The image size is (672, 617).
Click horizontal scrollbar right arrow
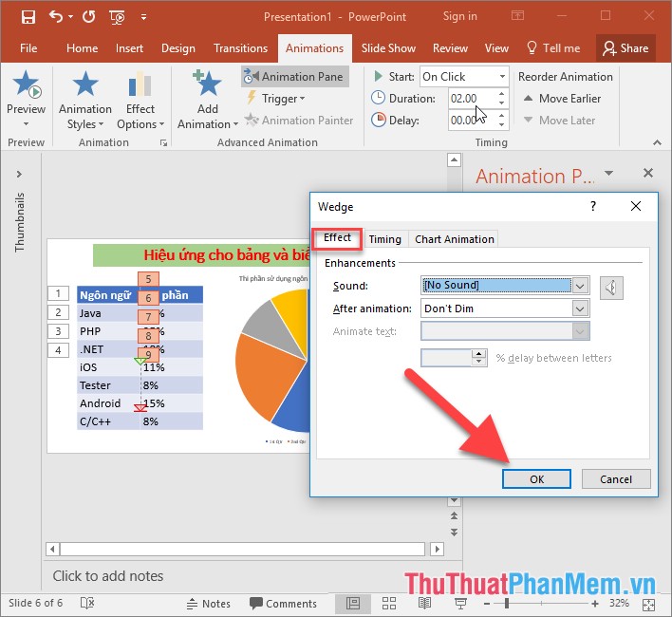click(x=438, y=549)
